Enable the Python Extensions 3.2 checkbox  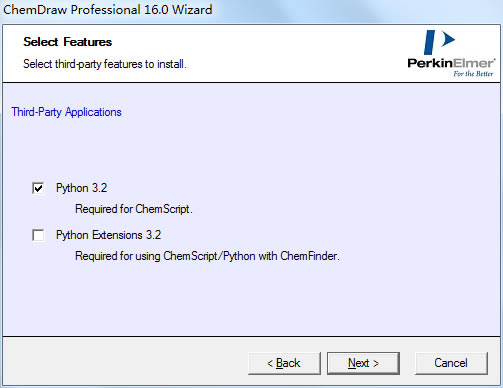coord(38,235)
